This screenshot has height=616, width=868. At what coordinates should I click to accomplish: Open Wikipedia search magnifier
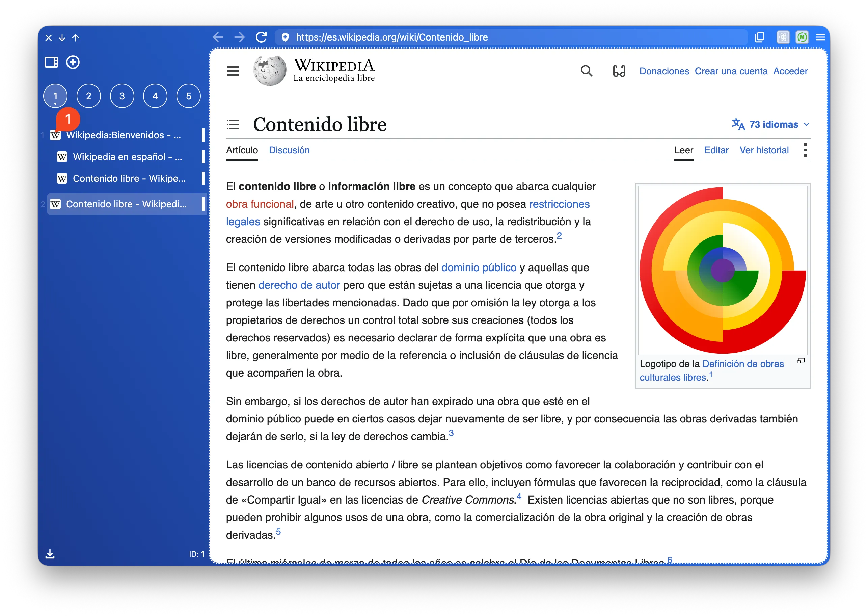click(x=587, y=71)
